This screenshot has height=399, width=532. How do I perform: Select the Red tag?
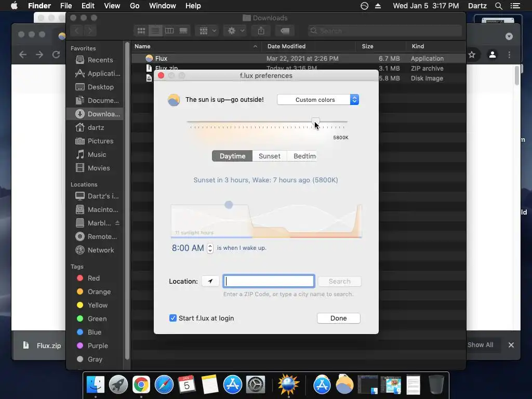[95, 278]
